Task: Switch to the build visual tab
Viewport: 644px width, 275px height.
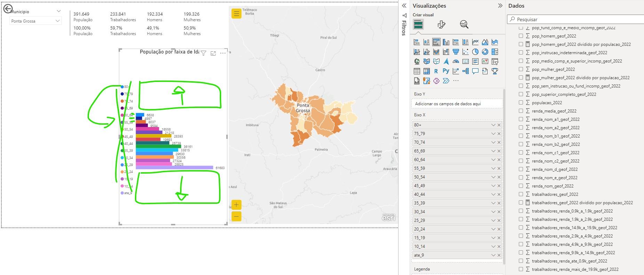Action: [418, 24]
